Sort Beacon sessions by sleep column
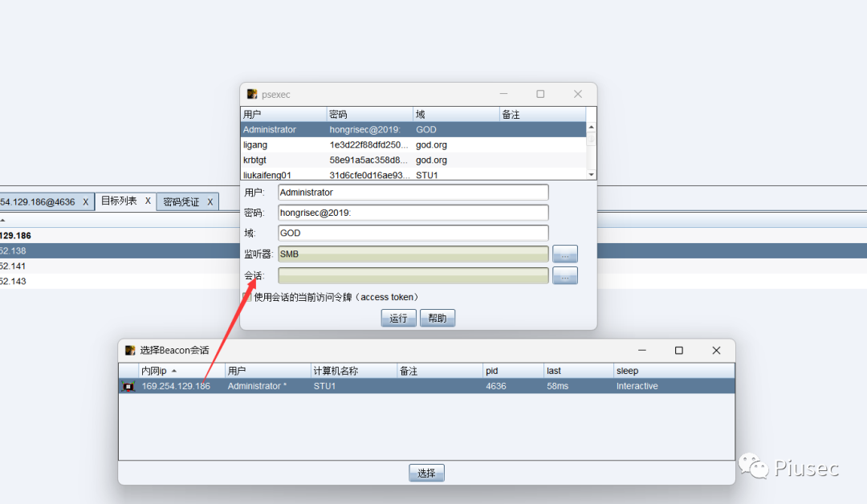 point(674,371)
